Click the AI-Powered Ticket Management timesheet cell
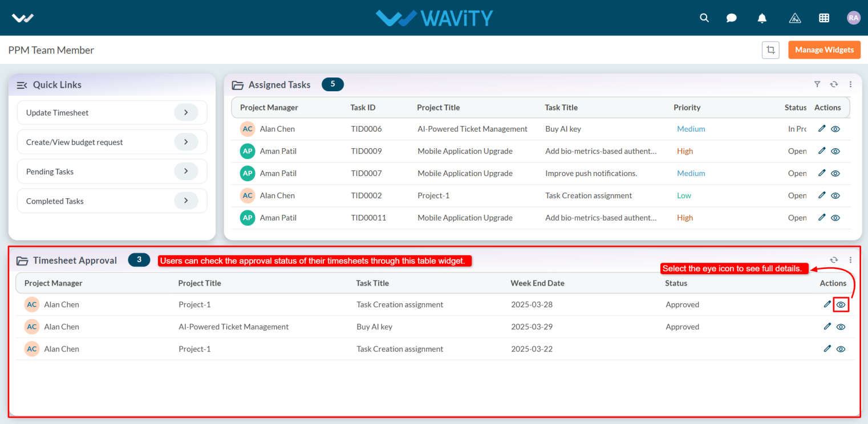The height and width of the screenshot is (424, 868). [x=233, y=327]
